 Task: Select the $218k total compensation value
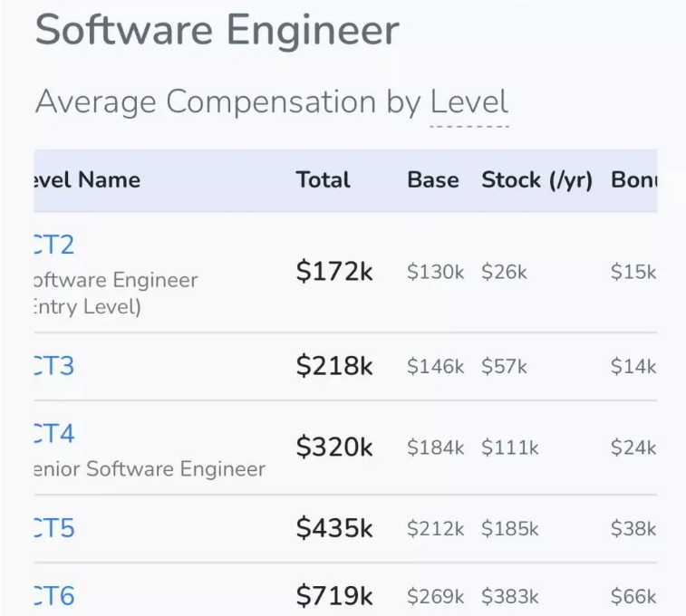pos(334,365)
